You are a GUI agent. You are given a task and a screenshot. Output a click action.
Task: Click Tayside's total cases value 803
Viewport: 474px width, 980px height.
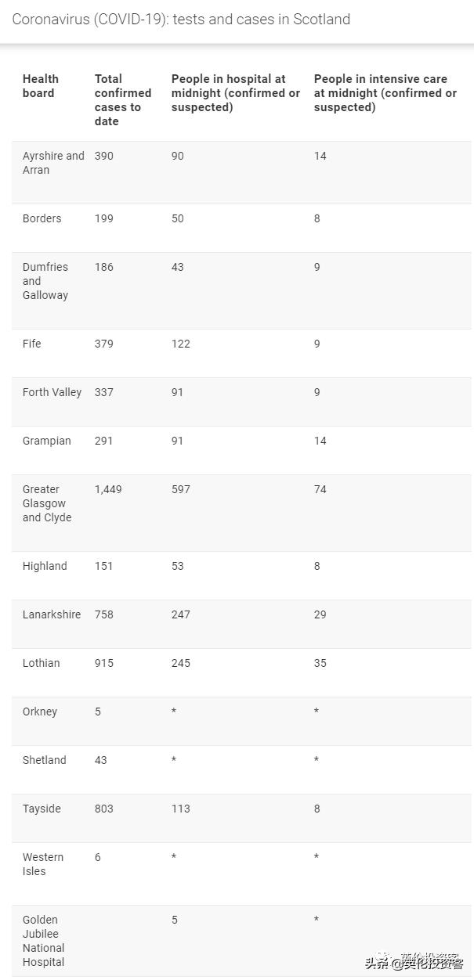click(104, 809)
